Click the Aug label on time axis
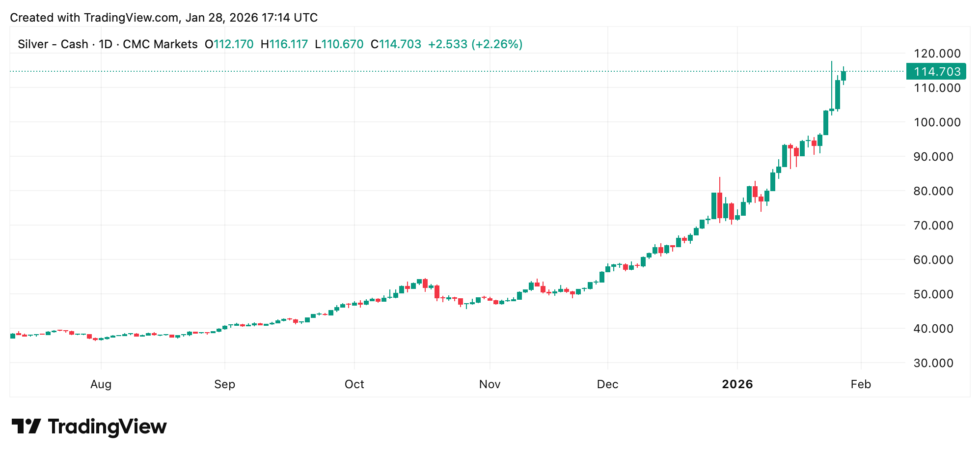 101,384
